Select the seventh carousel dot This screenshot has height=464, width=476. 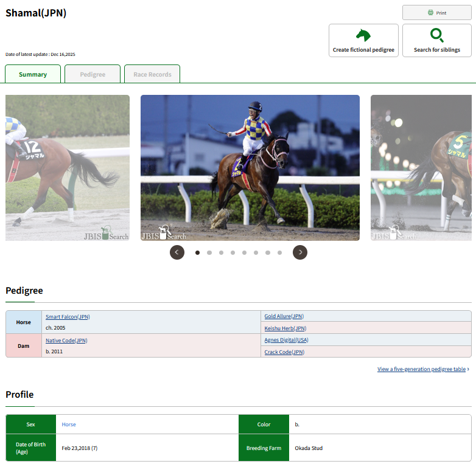(x=268, y=252)
